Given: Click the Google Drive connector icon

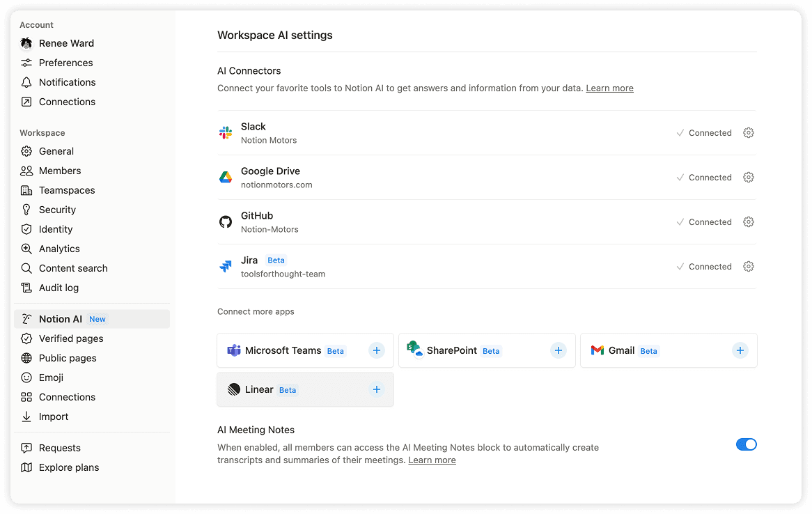Looking at the screenshot, I should (225, 177).
